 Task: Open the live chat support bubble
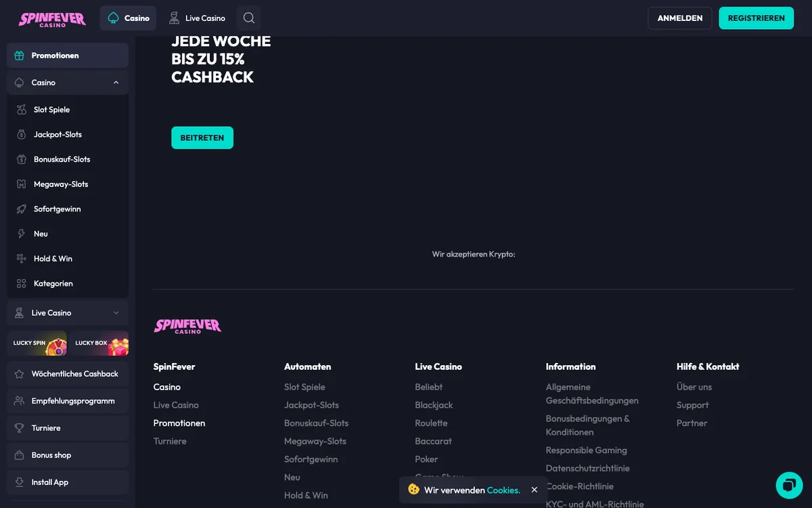[789, 485]
